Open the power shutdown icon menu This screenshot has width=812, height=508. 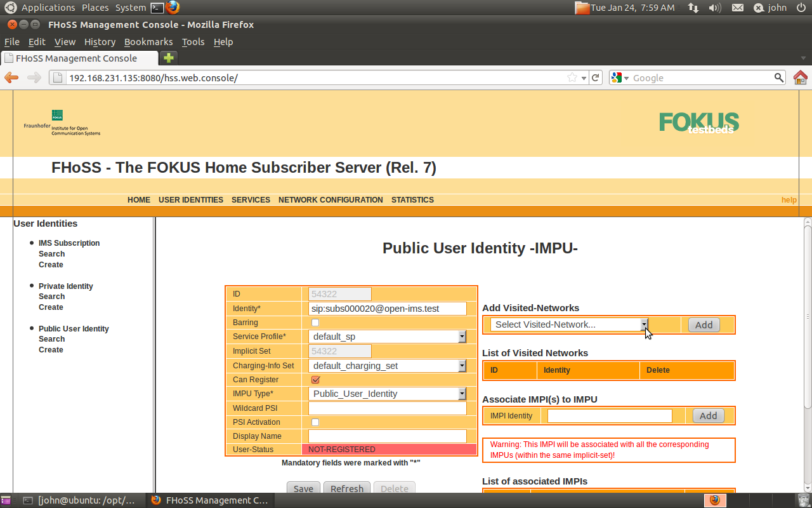(x=801, y=8)
